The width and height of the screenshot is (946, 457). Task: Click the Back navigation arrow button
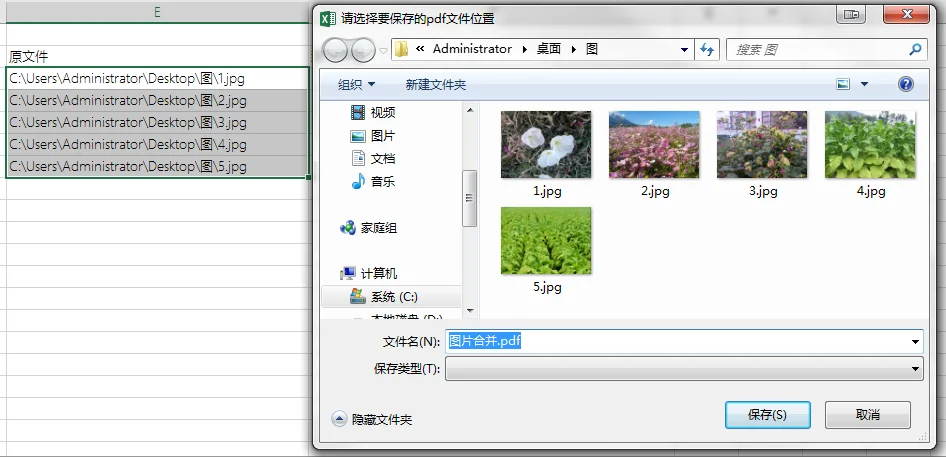tap(335, 50)
